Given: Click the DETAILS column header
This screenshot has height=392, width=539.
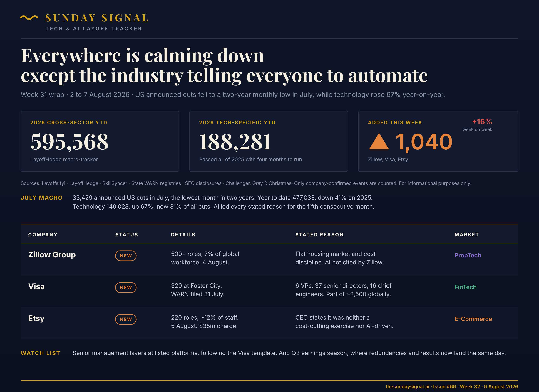Looking at the screenshot, I should coord(183,235).
